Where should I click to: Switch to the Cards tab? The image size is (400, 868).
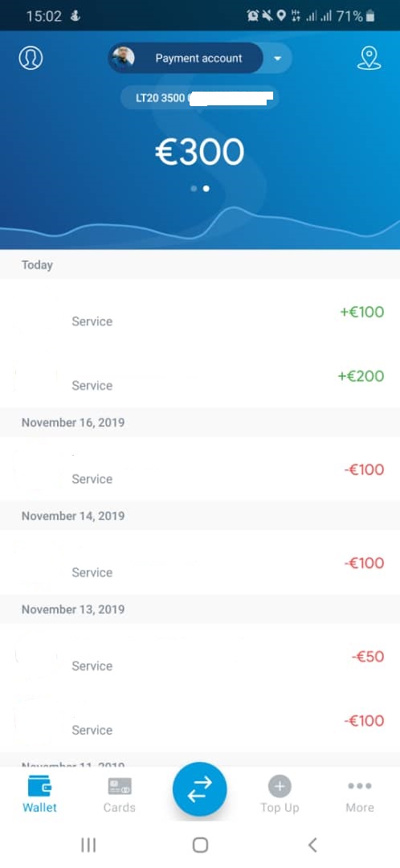click(120, 794)
